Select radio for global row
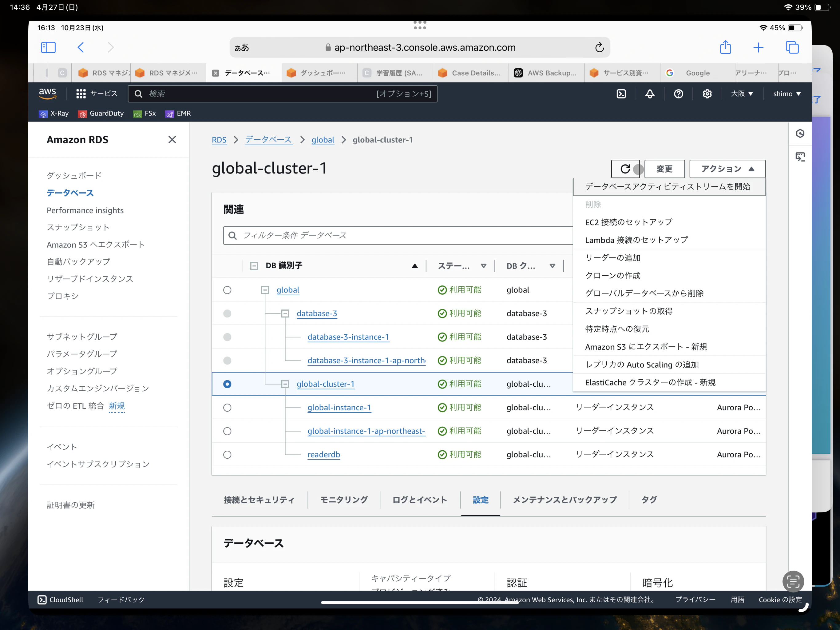 227,290
